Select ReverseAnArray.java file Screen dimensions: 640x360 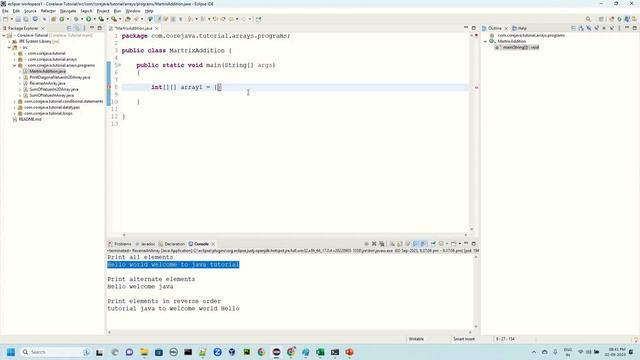point(47,83)
